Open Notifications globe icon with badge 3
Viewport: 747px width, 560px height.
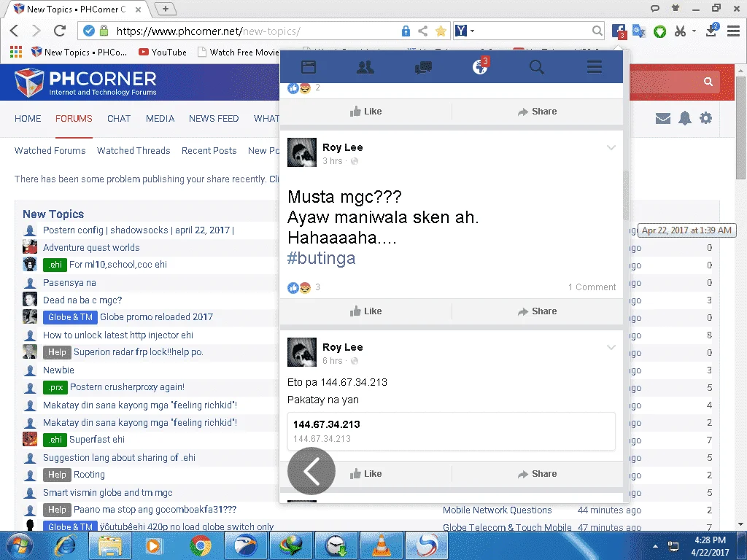tap(480, 66)
